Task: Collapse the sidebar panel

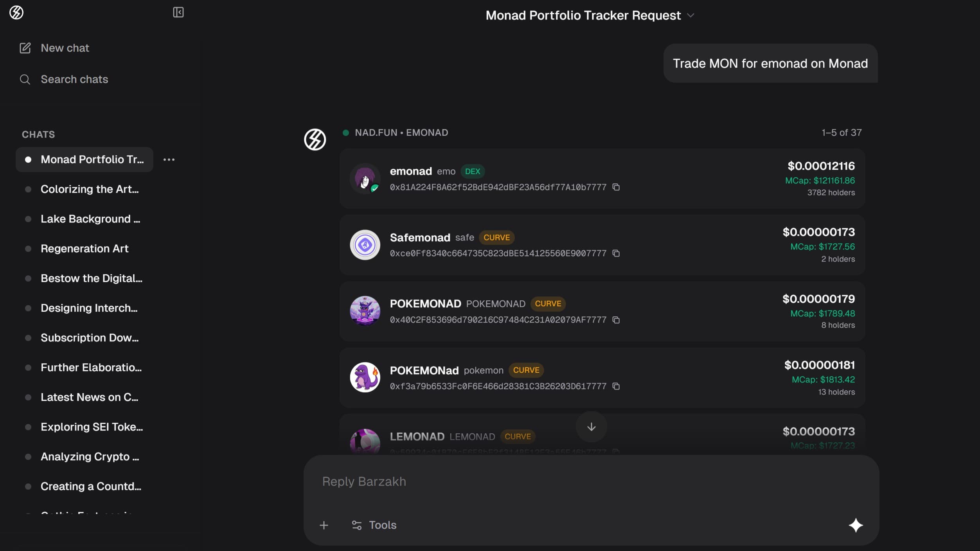Action: coord(178,13)
